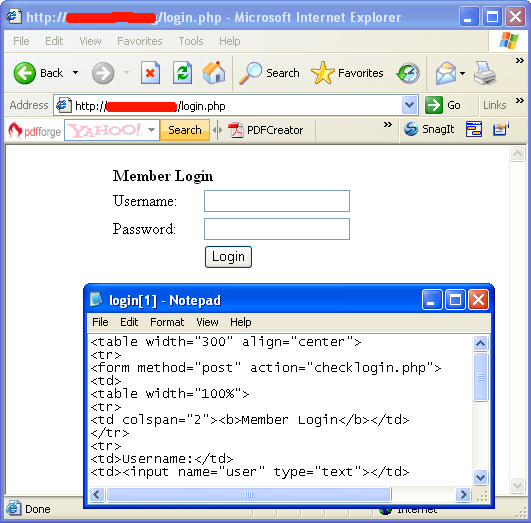This screenshot has width=531, height=523.
Task: Click the Login button
Action: tap(228, 257)
